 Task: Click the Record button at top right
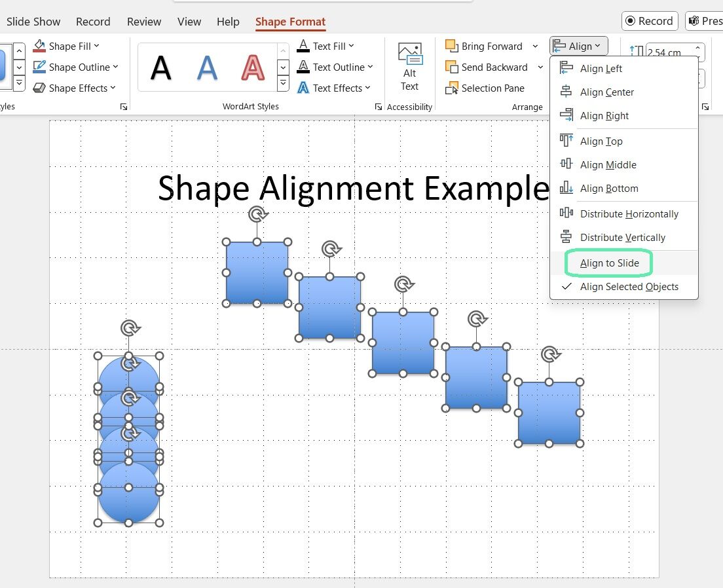pyautogui.click(x=650, y=21)
